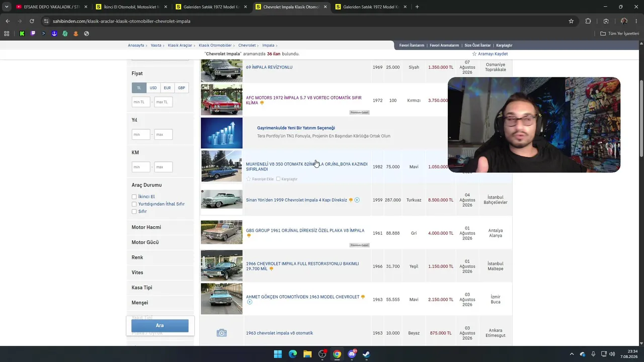Check the İkinci El checkbox

coord(134,197)
